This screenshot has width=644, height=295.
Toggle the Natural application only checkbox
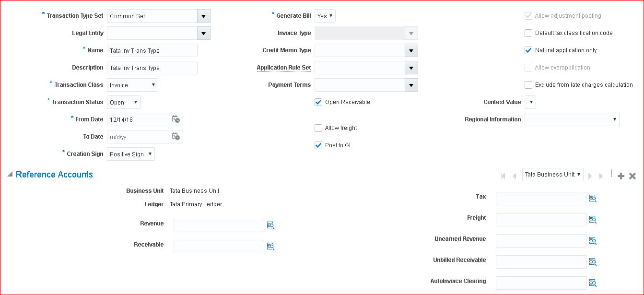(528, 50)
